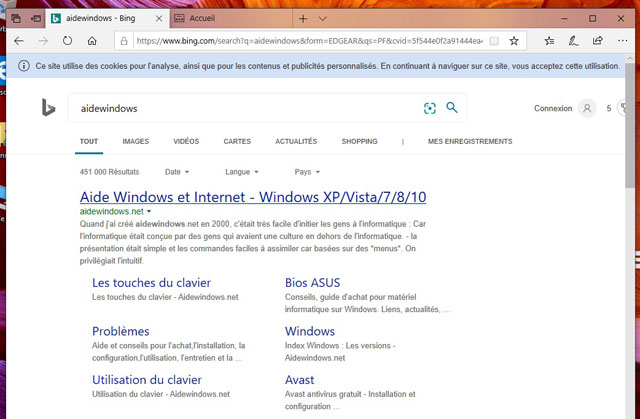Expand the Date filter dropdown
The height and width of the screenshot is (419, 640).
tap(177, 172)
